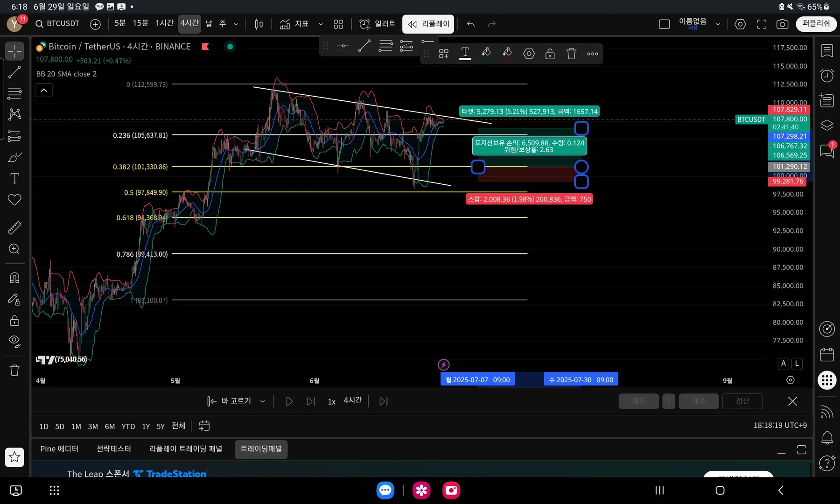Open the candlestick chart type selector
Image resolution: width=840 pixels, height=504 pixels.
(x=259, y=24)
